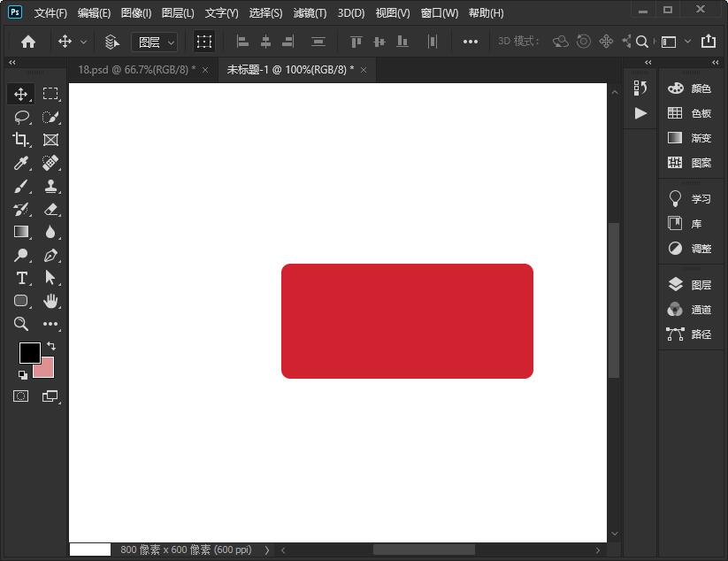The image size is (728, 561).
Task: Select the Hand tool
Action: (50, 301)
